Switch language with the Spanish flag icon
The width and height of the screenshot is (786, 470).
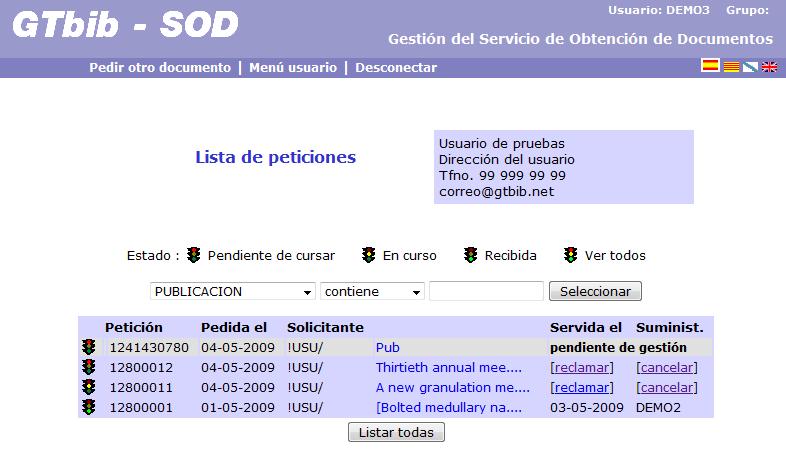(x=710, y=66)
